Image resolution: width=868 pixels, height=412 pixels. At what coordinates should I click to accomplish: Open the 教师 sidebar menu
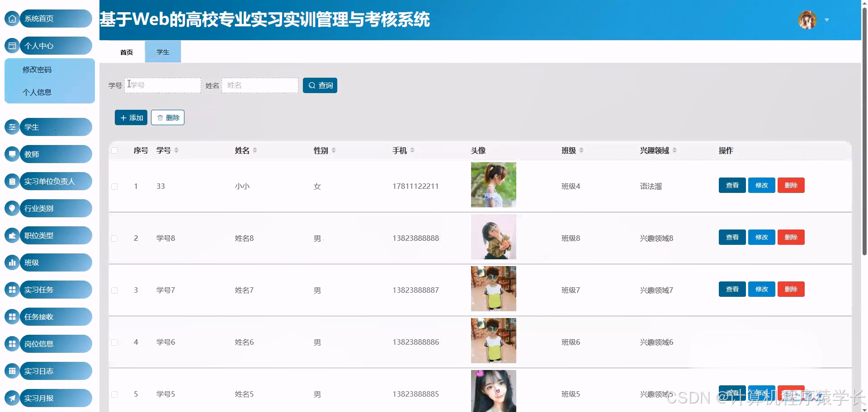pyautogui.click(x=56, y=154)
